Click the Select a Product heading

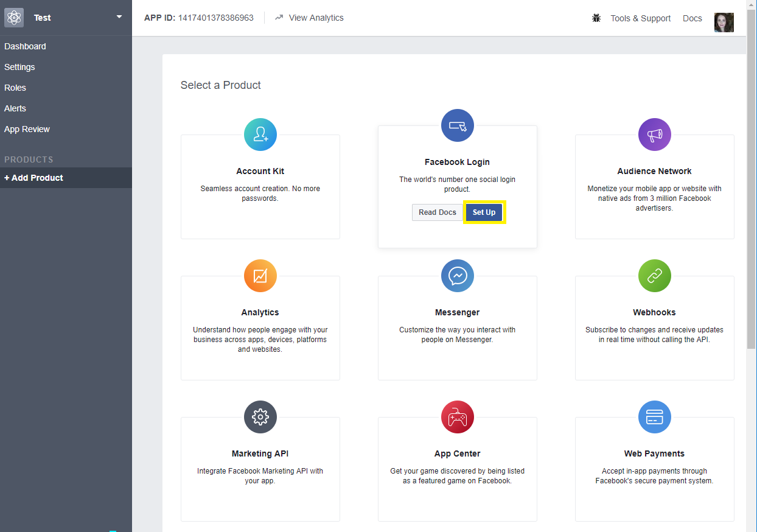tap(221, 85)
